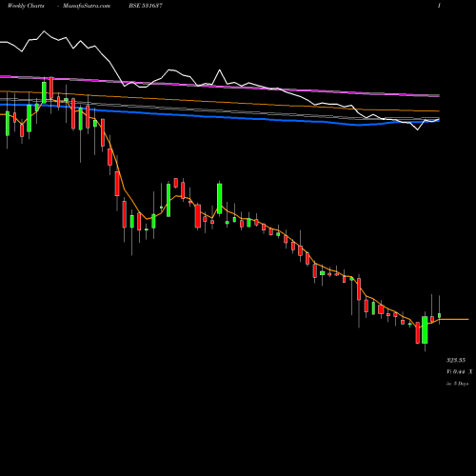Click the 'V: 0.44 X' volume text

459,371
